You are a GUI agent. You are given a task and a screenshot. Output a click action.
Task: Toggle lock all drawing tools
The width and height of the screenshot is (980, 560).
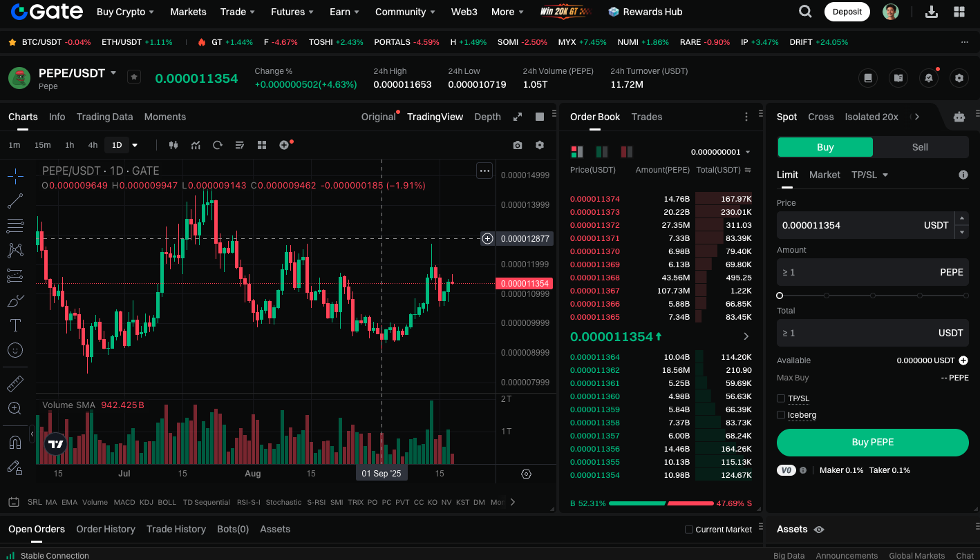point(15,467)
